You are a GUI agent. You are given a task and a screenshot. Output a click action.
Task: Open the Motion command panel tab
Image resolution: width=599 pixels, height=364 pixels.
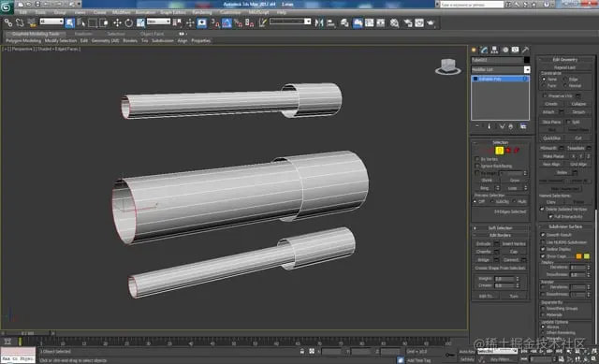coord(505,50)
